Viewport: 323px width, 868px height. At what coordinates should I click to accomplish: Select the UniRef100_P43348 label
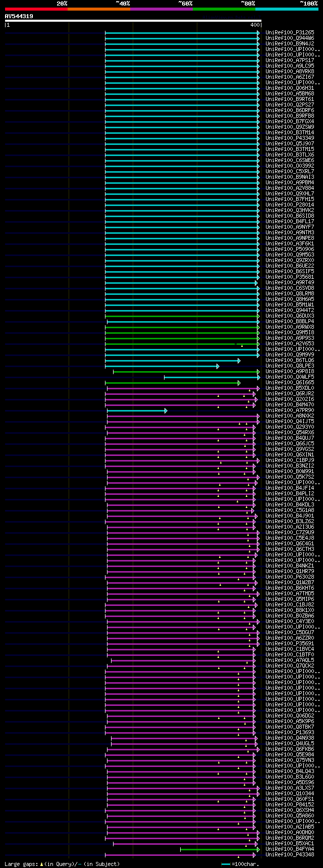click(x=290, y=855)
